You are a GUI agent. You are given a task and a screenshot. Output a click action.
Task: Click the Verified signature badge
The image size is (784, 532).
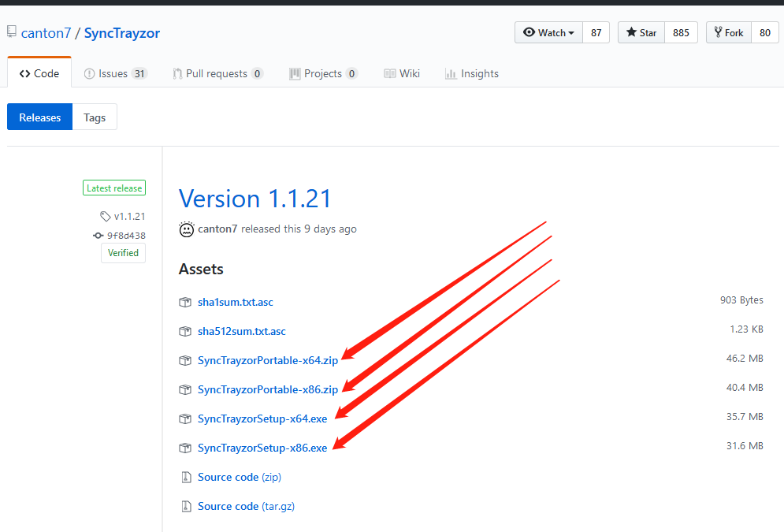[123, 253]
